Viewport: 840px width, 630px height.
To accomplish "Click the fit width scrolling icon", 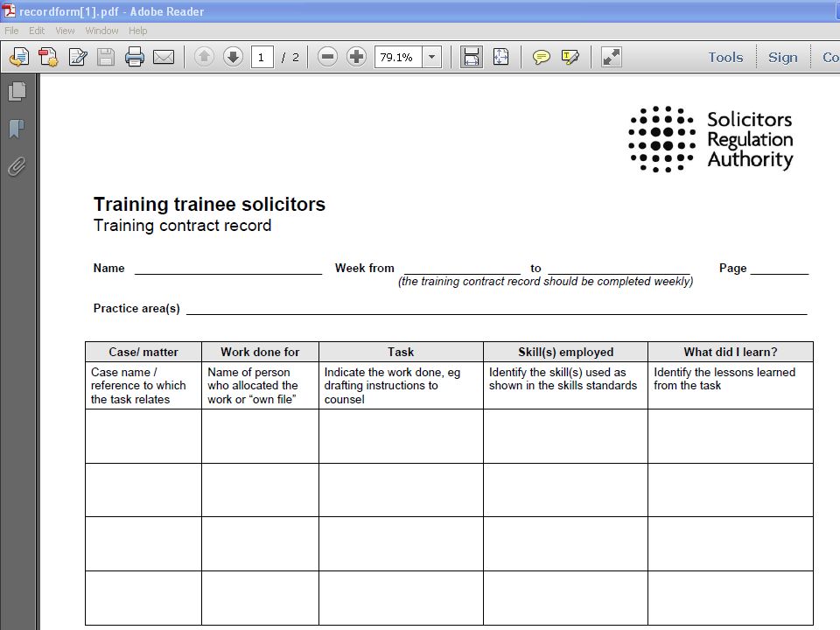I will pyautogui.click(x=472, y=57).
